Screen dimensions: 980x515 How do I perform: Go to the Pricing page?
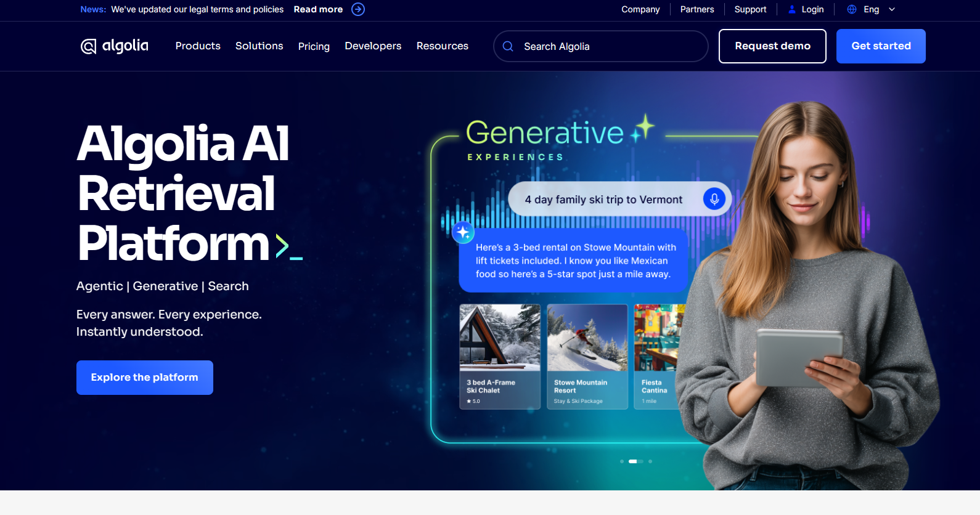314,46
